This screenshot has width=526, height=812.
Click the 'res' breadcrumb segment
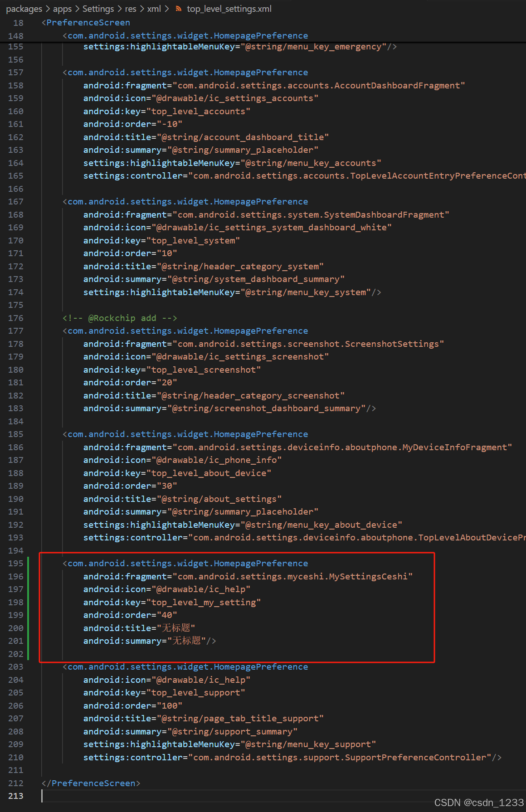click(x=131, y=9)
